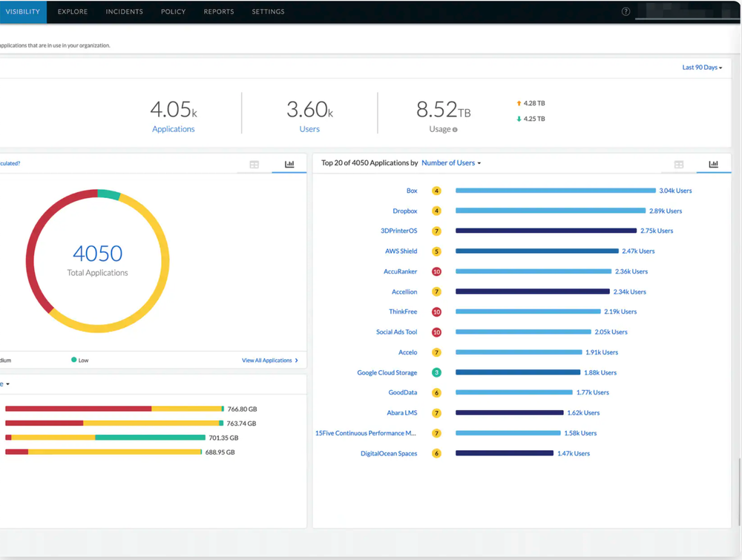Click the download 4.25 TB arrow indicator
The width and height of the screenshot is (742, 560).
coord(519,119)
